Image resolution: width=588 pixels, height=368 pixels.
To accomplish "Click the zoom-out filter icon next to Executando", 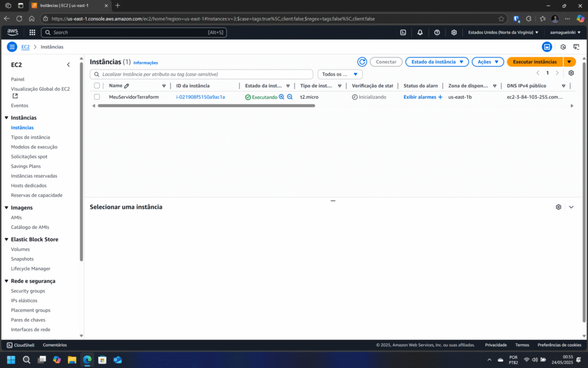I will point(290,97).
